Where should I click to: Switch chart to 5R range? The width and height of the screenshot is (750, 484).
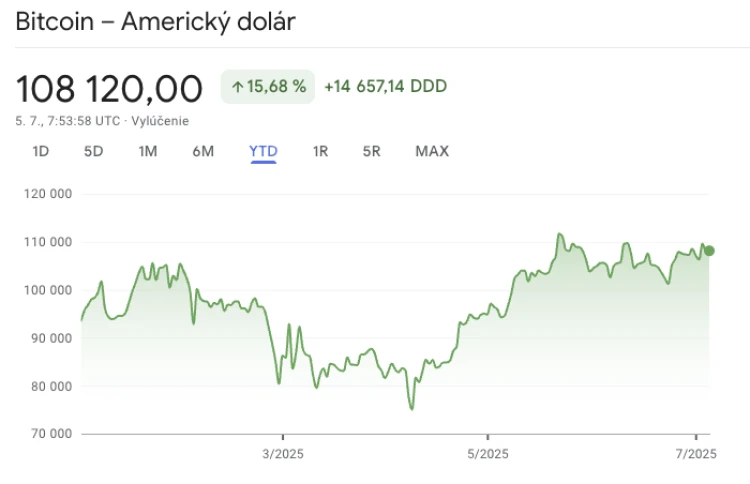pos(372,152)
